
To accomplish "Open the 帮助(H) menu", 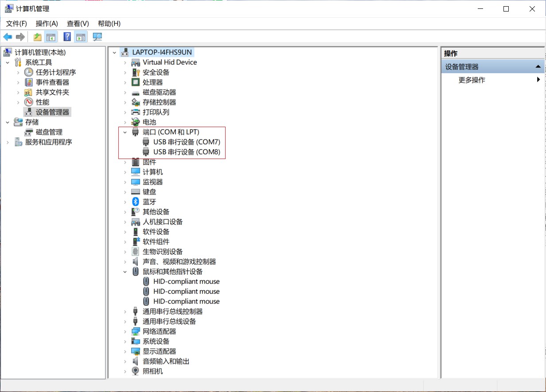I will [109, 23].
